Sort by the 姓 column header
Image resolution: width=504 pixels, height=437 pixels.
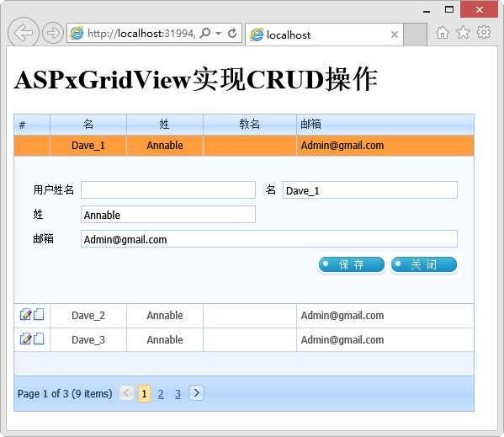[x=165, y=124]
